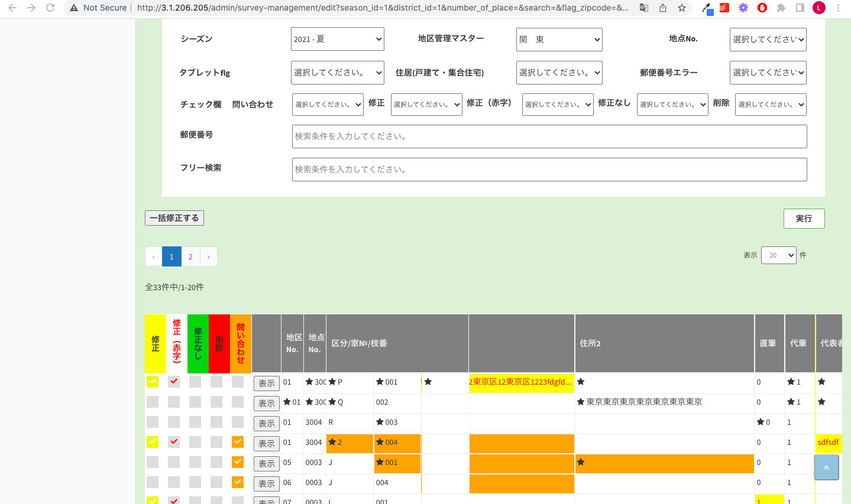Click the share page icon
851x504 pixels.
pos(663,8)
